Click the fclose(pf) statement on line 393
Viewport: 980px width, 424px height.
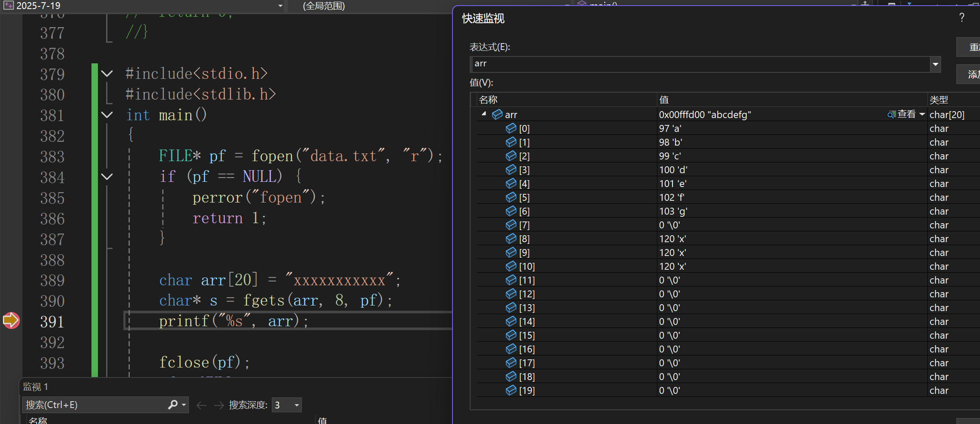(x=204, y=362)
